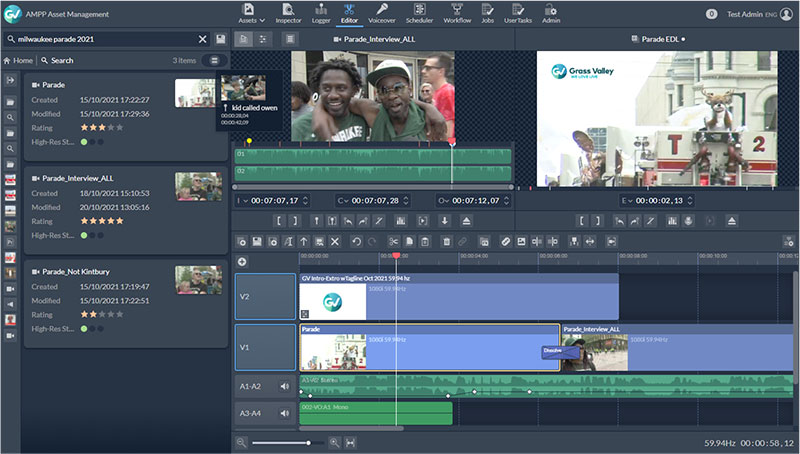Screen dimensions: 800x454
Task: Click the undo arrow in timeline toolbar
Action: [356, 241]
